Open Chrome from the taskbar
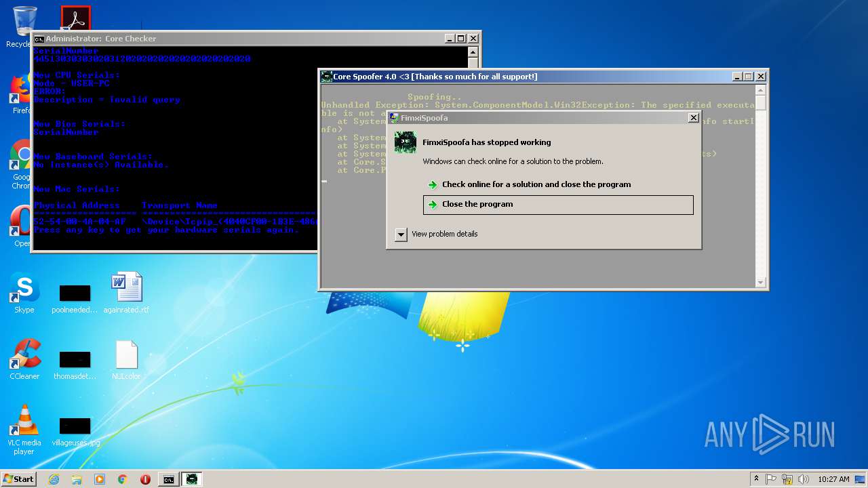 click(x=123, y=479)
